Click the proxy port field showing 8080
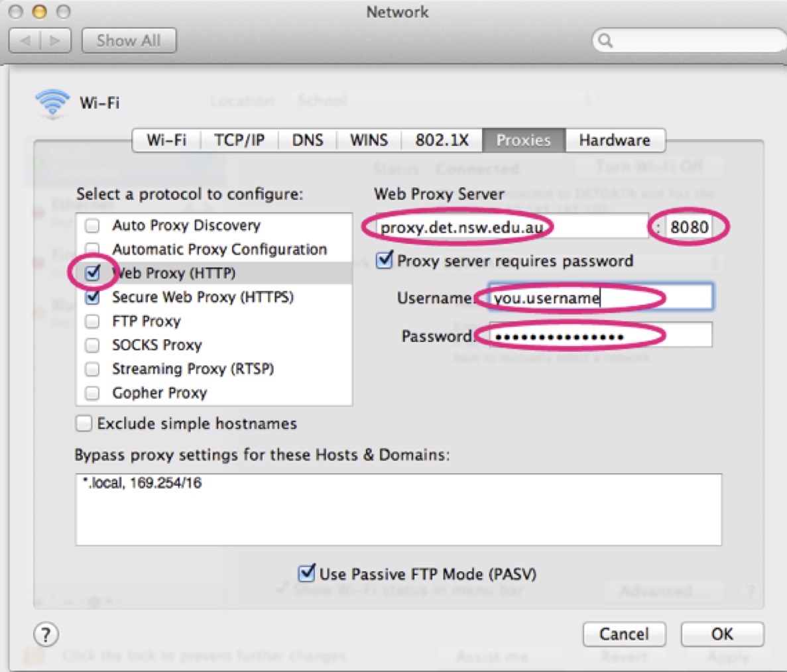 689,227
